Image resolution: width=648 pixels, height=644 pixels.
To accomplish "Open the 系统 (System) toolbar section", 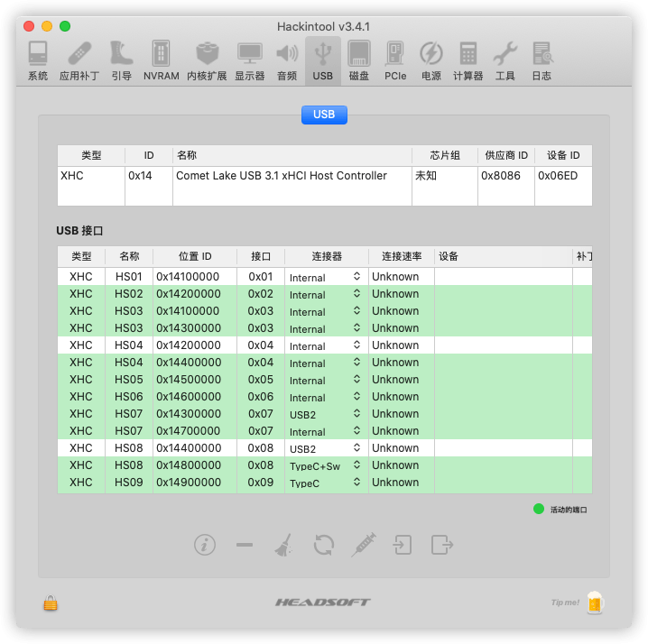I will point(38,60).
